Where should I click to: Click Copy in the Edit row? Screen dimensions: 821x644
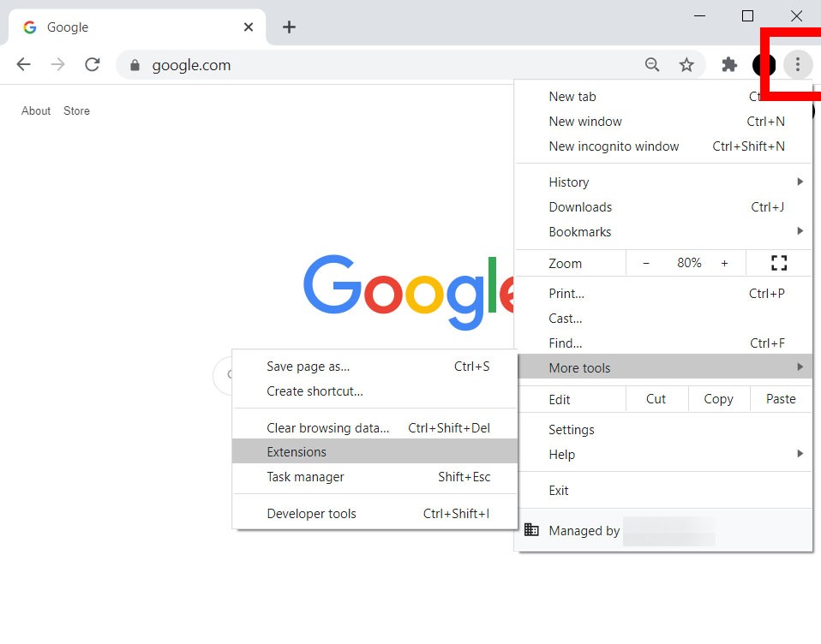pos(718,398)
